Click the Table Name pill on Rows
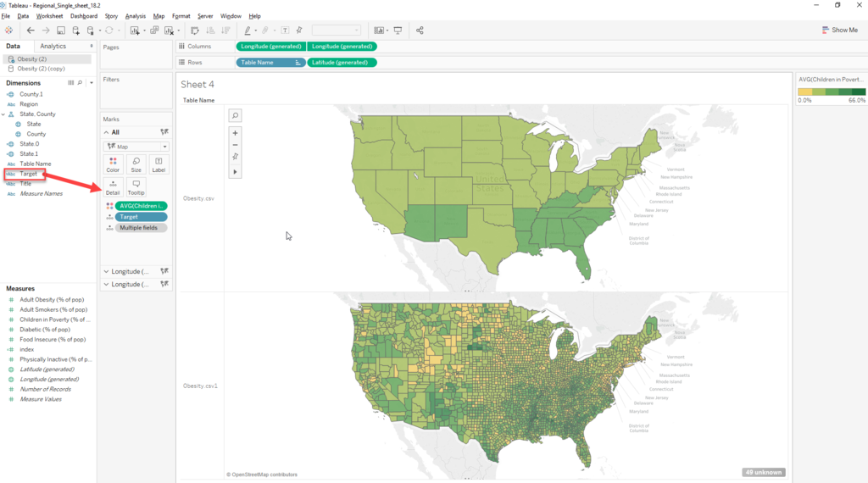Image resolution: width=868 pixels, height=483 pixels. 270,63
